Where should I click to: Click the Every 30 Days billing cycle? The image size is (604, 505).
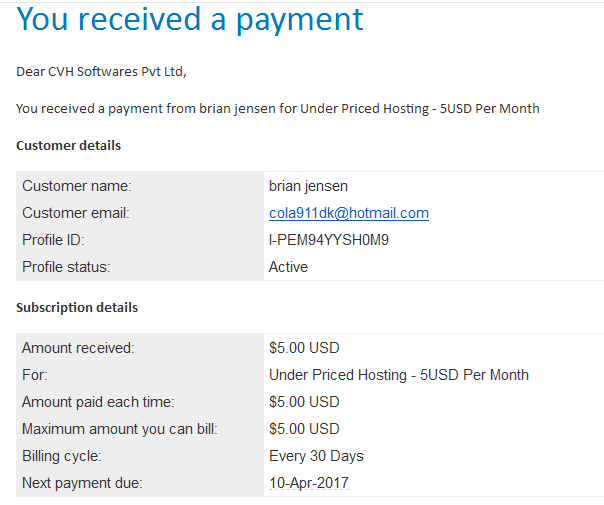pyautogui.click(x=316, y=456)
